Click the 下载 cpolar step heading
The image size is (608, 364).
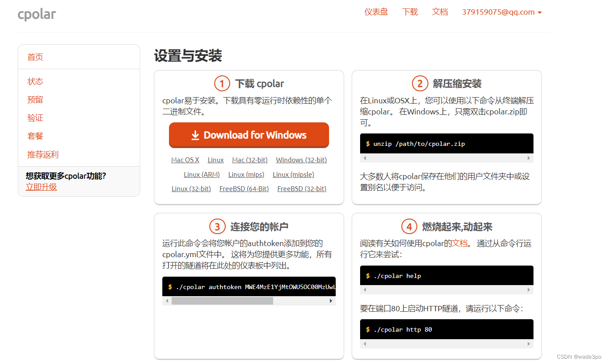coord(259,84)
